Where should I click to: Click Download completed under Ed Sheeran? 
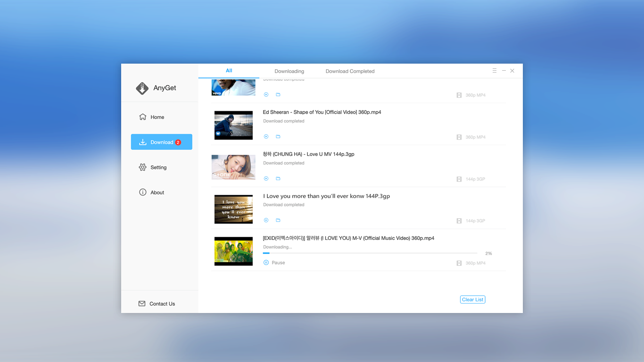(284, 121)
